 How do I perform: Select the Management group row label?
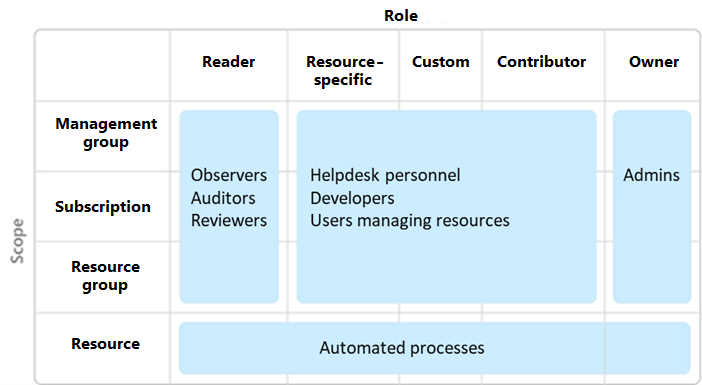106,133
